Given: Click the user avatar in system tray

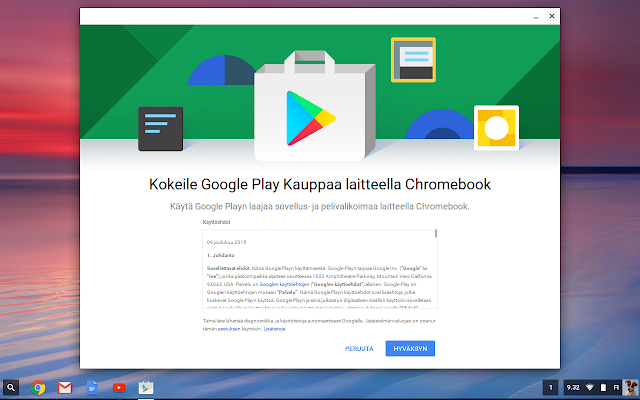Looking at the screenshot, I should click(627, 387).
